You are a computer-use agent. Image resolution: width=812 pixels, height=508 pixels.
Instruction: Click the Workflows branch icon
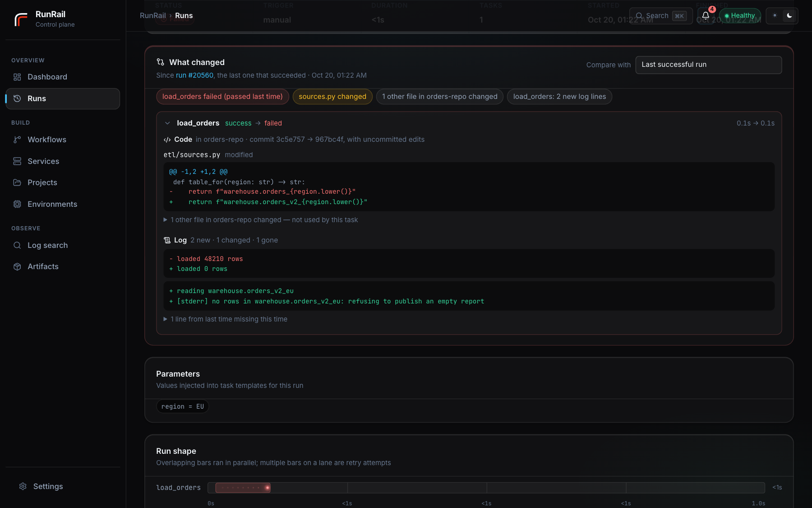17,140
